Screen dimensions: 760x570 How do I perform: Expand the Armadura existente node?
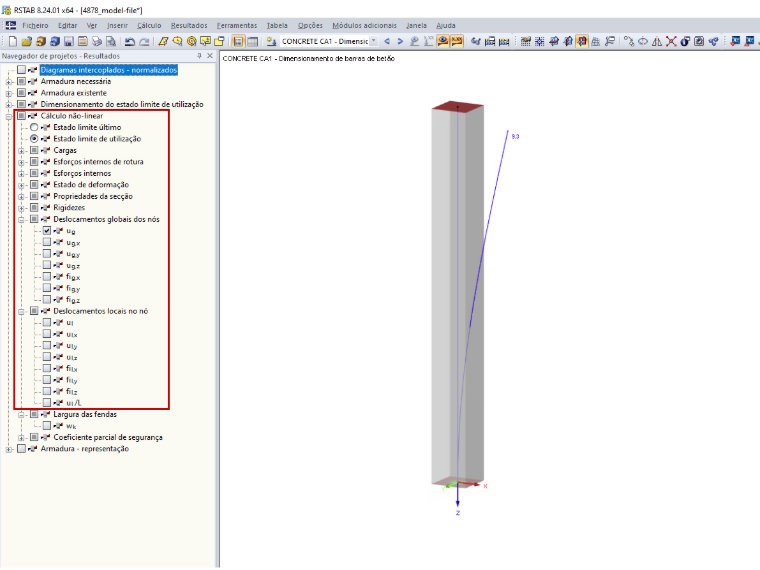pos(9,93)
